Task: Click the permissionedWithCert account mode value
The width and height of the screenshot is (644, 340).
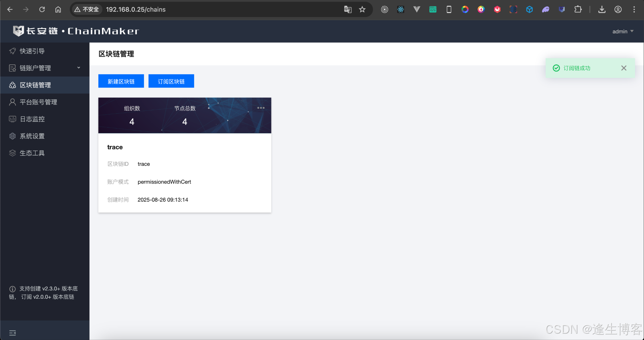Action: coord(164,182)
